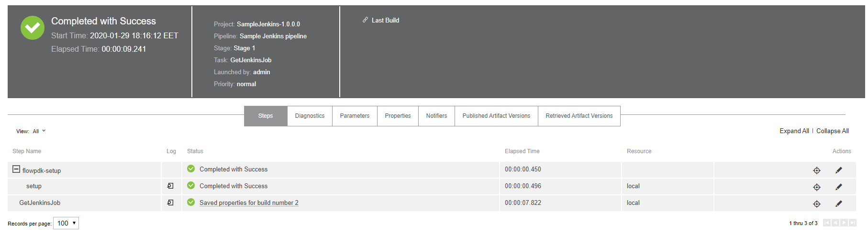The image size is (868, 237).
Task: Open the Parameters tab
Action: [355, 116]
